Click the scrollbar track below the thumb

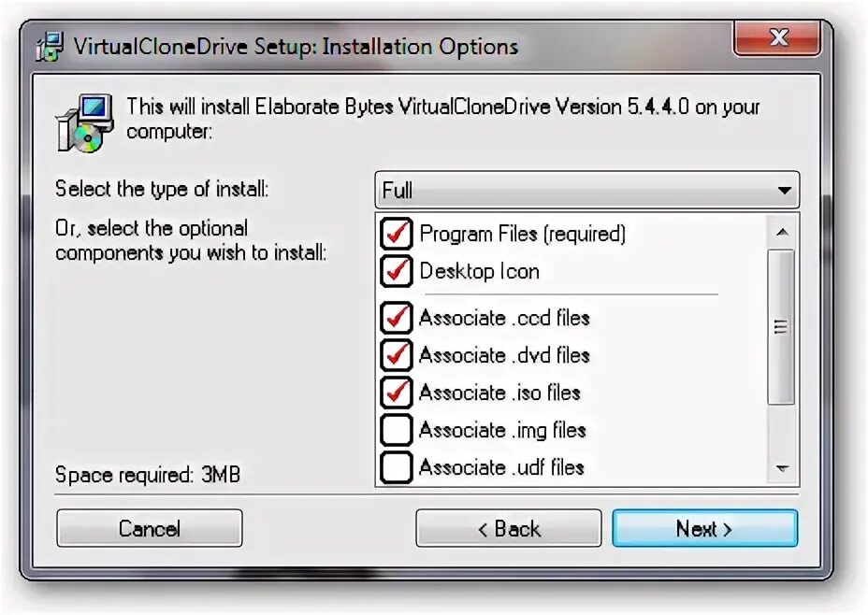click(x=782, y=429)
